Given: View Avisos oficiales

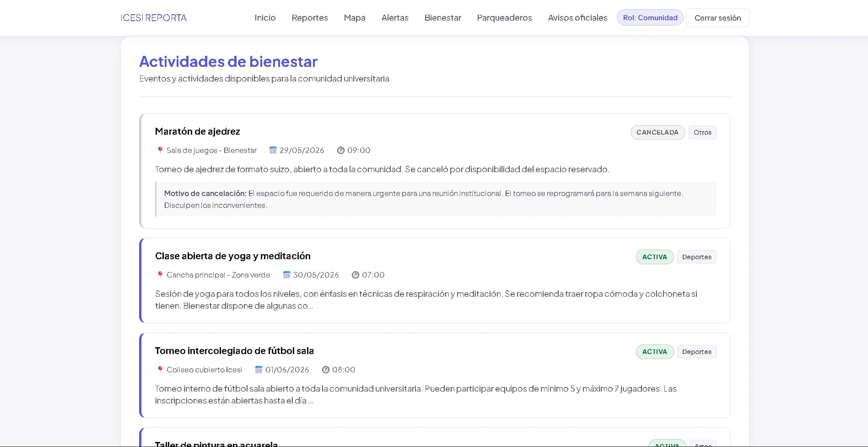Looking at the screenshot, I should (578, 18).
